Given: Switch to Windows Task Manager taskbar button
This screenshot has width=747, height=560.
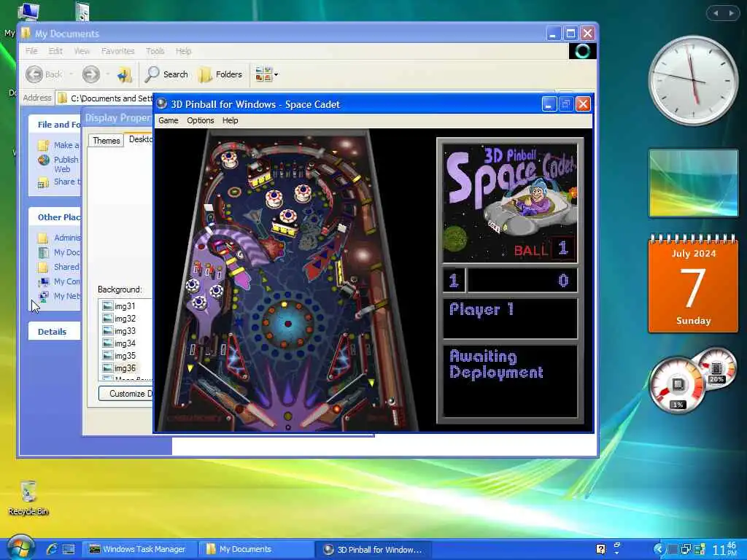Looking at the screenshot, I should tap(138, 549).
